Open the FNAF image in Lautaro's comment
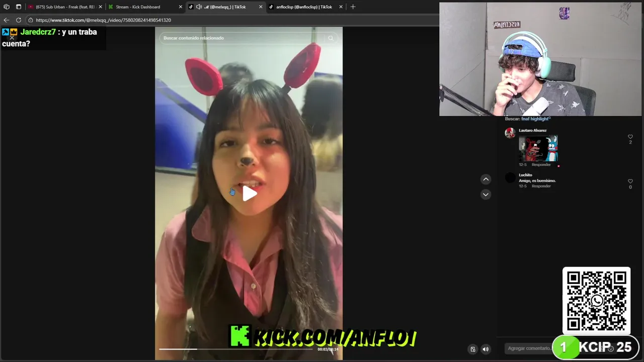The width and height of the screenshot is (644, 362). [x=538, y=148]
